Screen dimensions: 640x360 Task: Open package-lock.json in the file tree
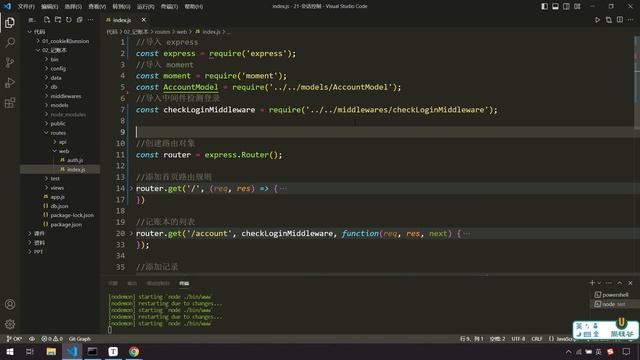[72, 215]
